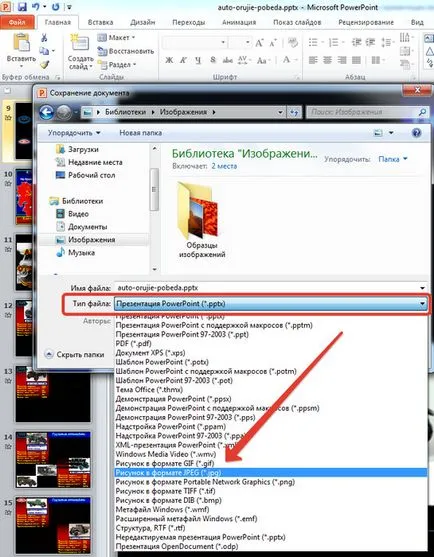Expand the Имя файла history dropdown arrow
Viewport: 434px width, 557px height.
422,288
